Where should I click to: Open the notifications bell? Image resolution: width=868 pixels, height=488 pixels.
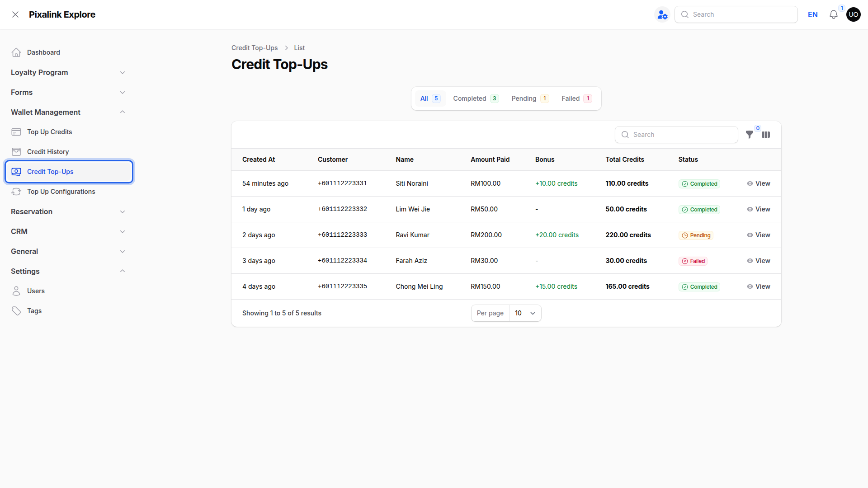click(x=834, y=14)
